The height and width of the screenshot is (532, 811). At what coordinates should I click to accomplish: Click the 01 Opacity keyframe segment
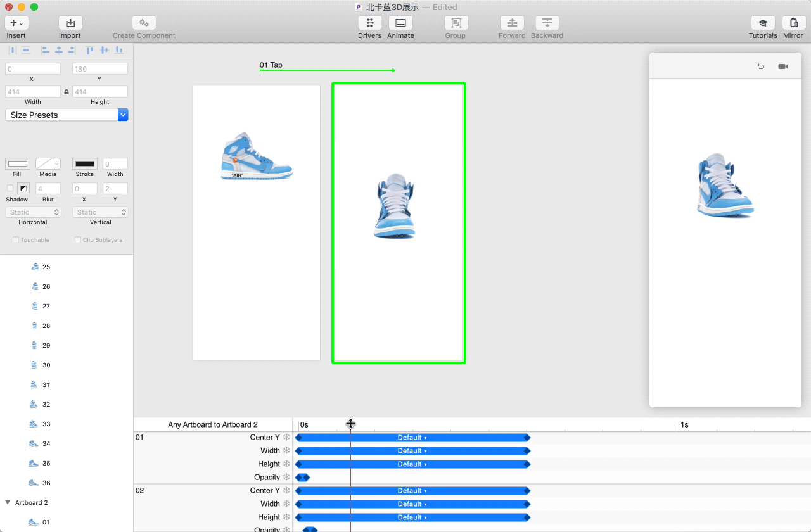(302, 478)
